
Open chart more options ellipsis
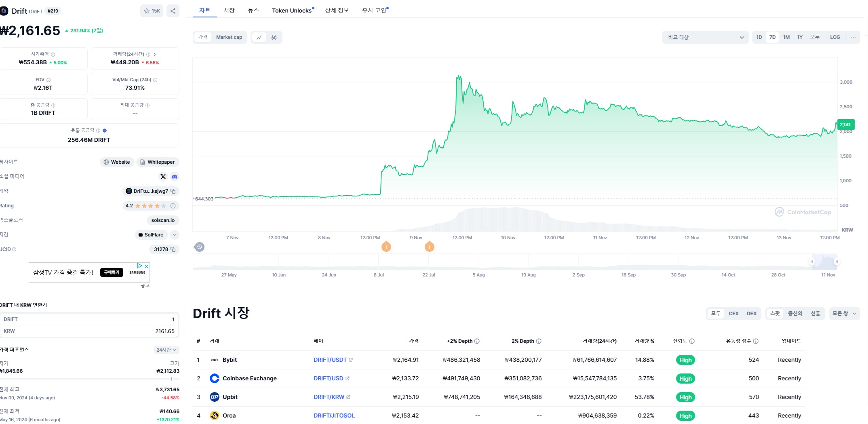point(853,37)
